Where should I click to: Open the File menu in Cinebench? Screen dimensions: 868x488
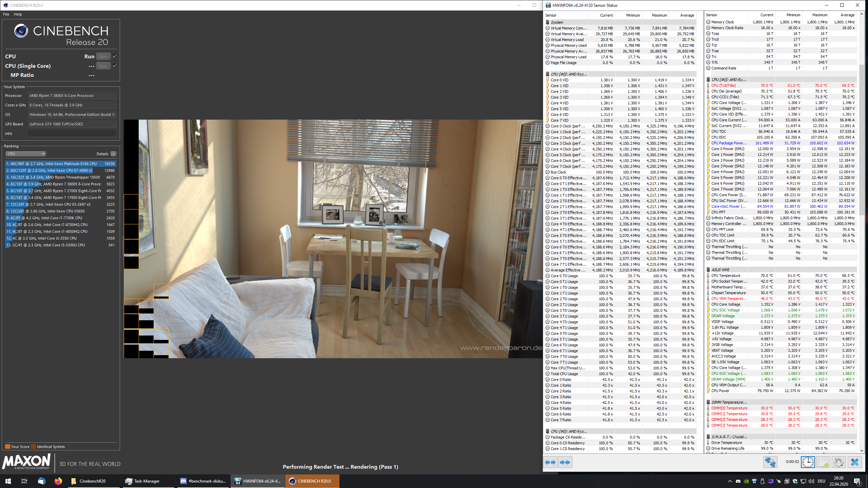6,14
